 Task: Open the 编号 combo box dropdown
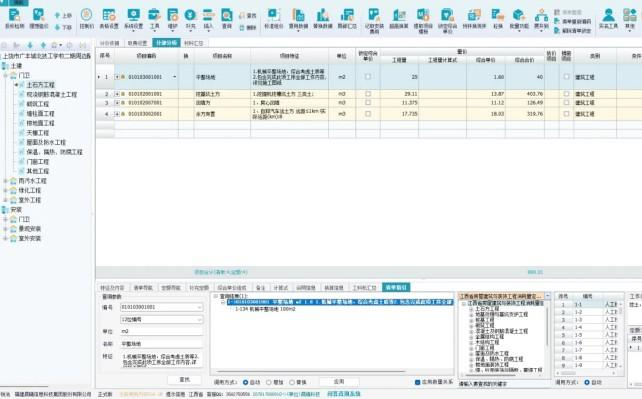point(199,307)
